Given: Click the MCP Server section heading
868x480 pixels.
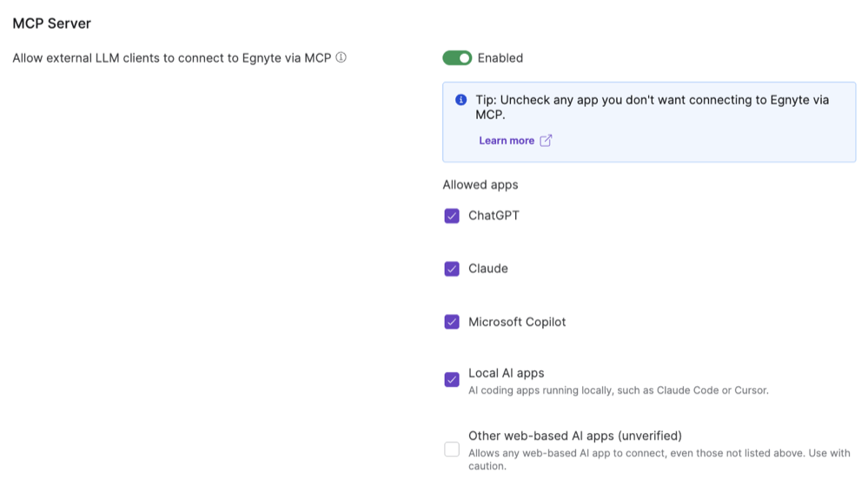Looking at the screenshot, I should tap(51, 23).
